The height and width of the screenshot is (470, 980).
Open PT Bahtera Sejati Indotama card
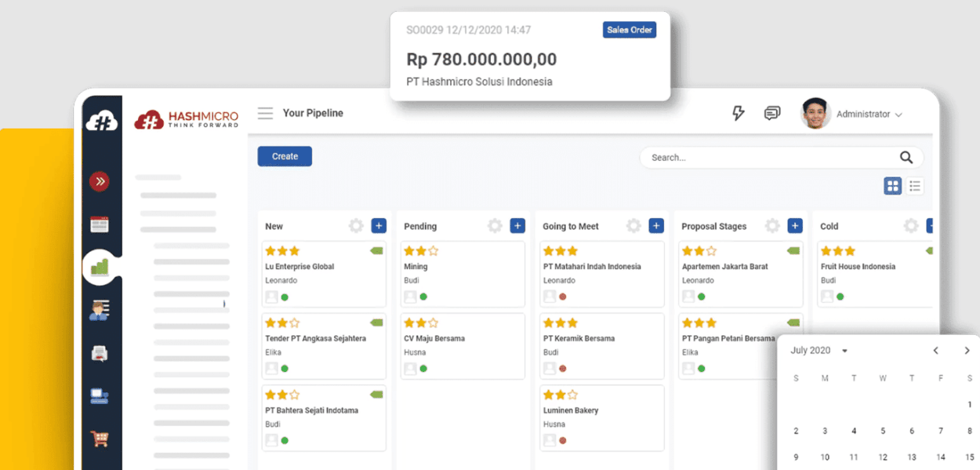[x=324, y=418]
